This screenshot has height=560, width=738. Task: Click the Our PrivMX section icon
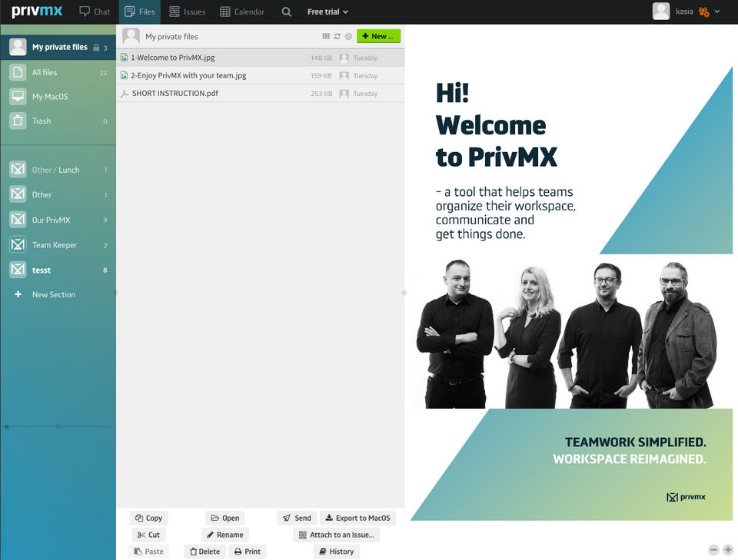click(18, 220)
